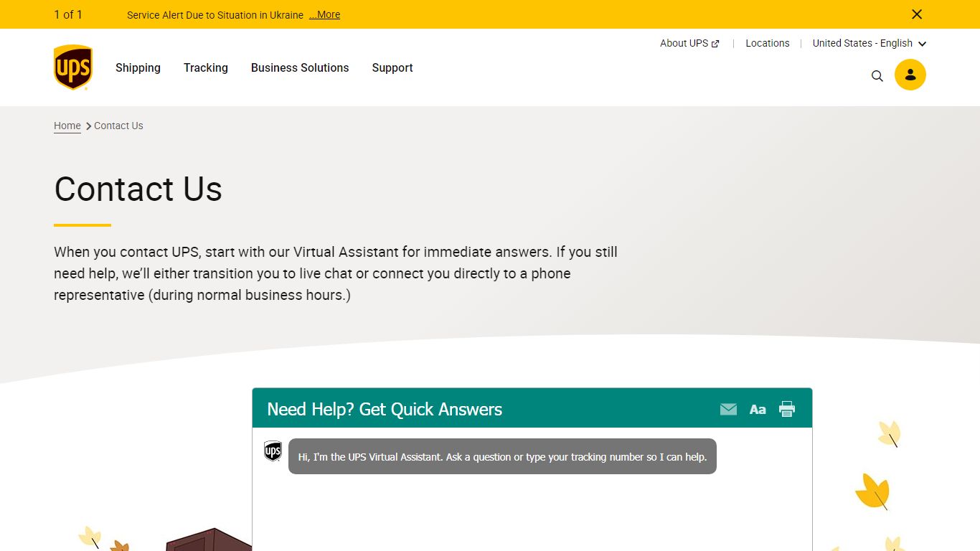Navigate to Home breadcrumb
Viewport: 980px width, 551px height.
pyautogui.click(x=67, y=126)
